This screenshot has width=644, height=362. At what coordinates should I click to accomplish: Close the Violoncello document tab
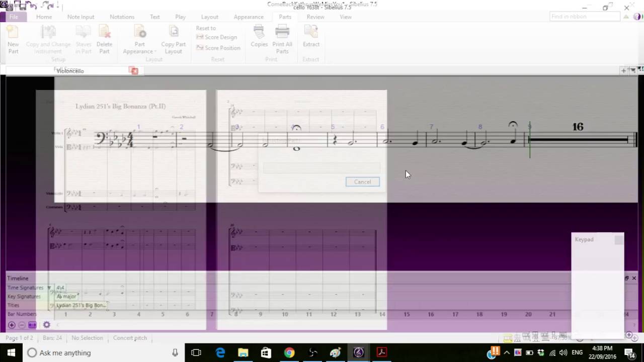(134, 71)
